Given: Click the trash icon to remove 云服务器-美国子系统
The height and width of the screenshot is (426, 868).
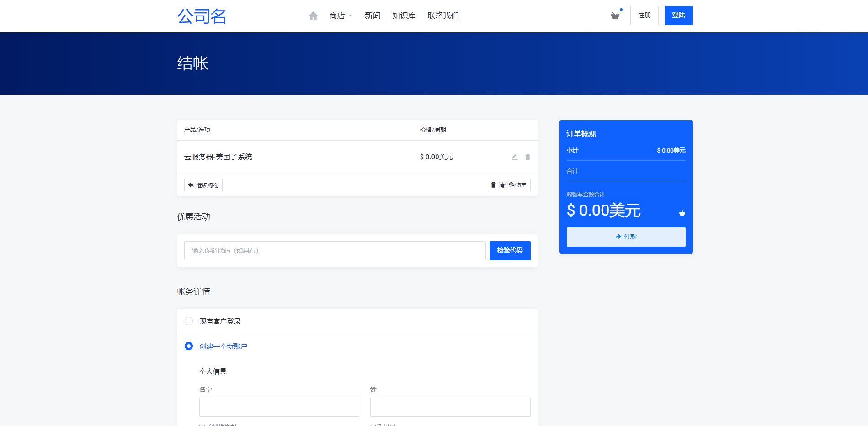Looking at the screenshot, I should tap(527, 157).
